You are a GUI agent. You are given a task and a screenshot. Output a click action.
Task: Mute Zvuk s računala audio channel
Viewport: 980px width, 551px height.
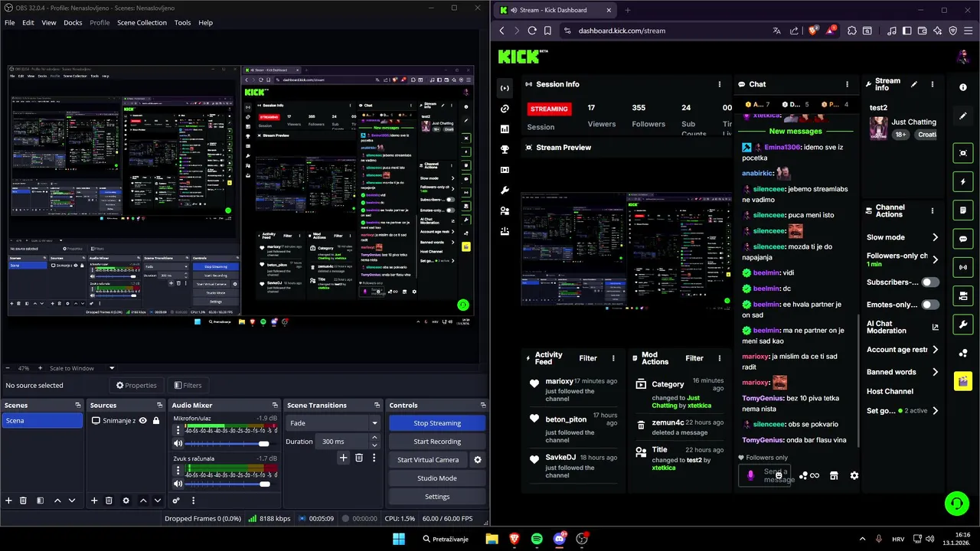[178, 484]
